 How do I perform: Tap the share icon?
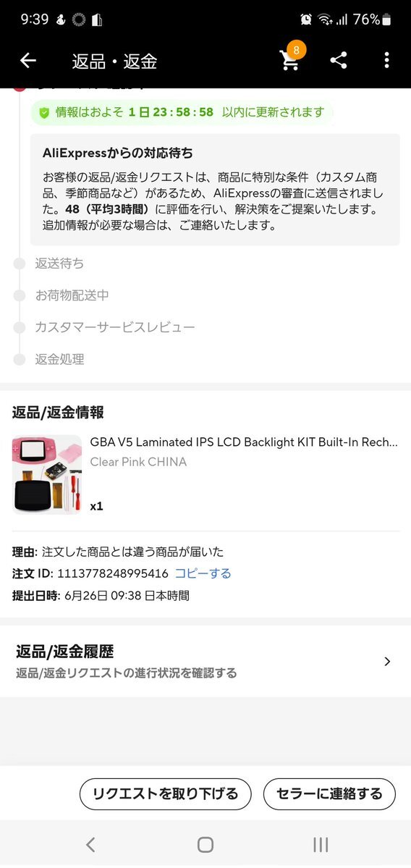(x=339, y=60)
